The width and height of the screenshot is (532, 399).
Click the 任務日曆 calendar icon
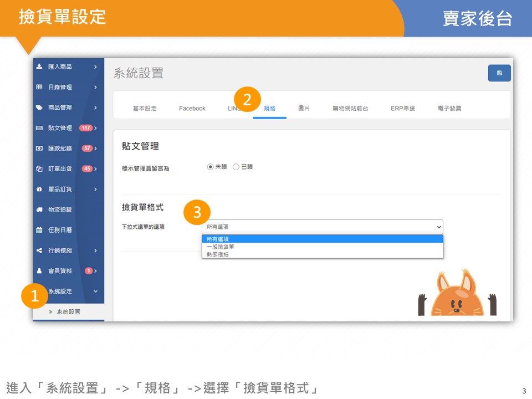tap(39, 230)
